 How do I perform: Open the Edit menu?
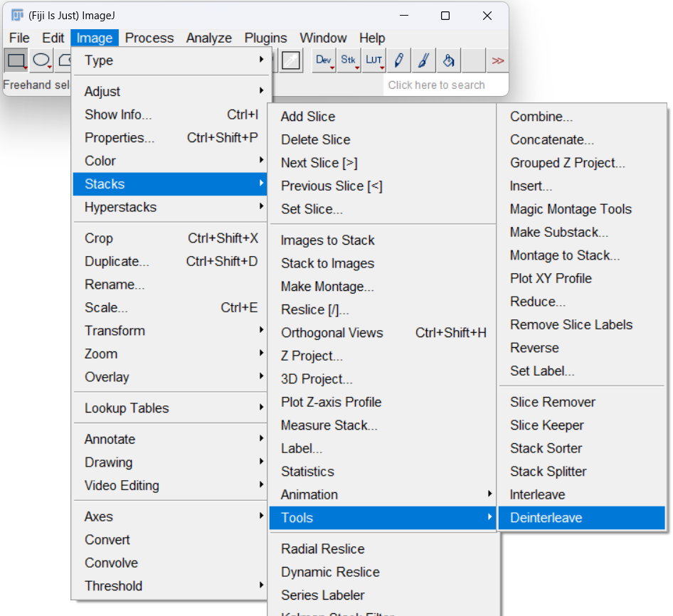[x=53, y=38]
